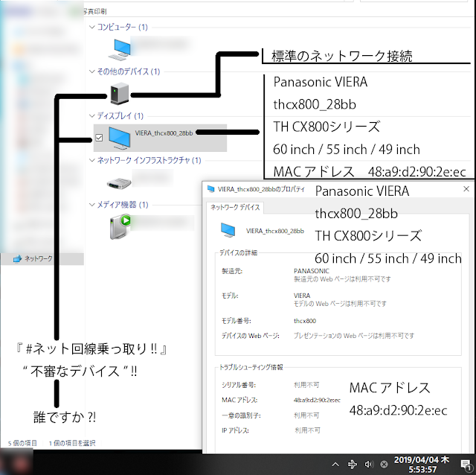The image size is (476, 475).
Task: Show hidden tray icons chevron
Action: (335, 464)
